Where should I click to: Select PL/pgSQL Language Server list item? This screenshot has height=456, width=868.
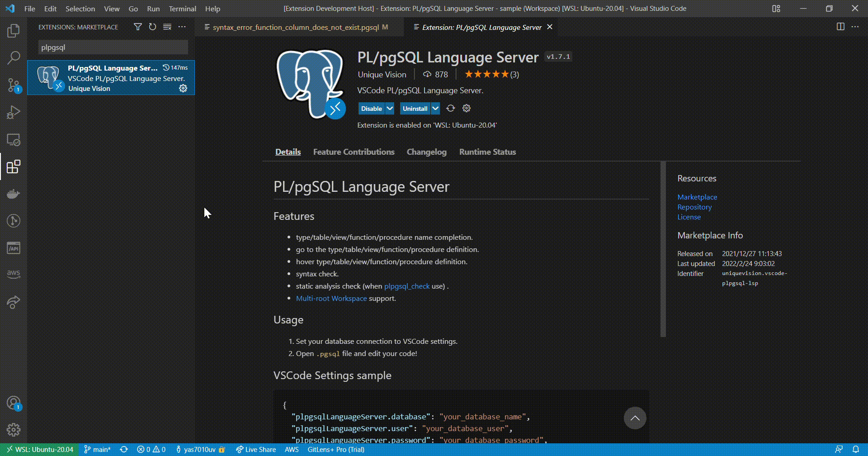(111, 78)
